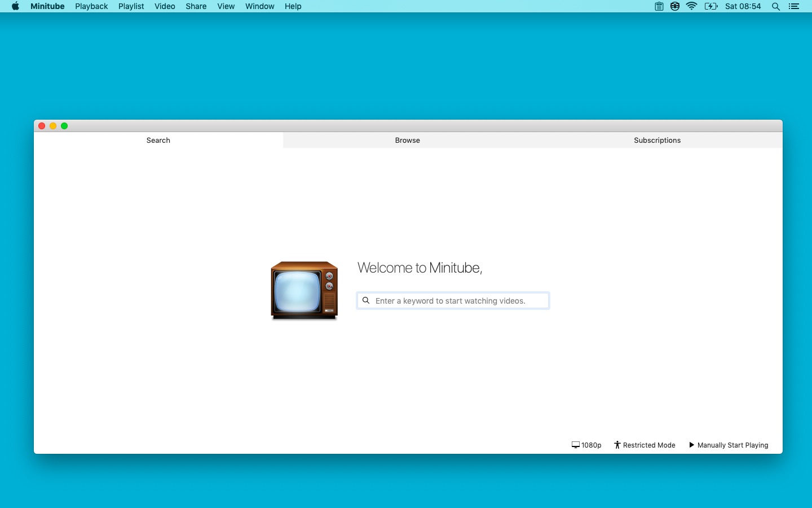Open Spotlight search in menu bar
Viewport: 812px width, 508px height.
click(776, 6)
